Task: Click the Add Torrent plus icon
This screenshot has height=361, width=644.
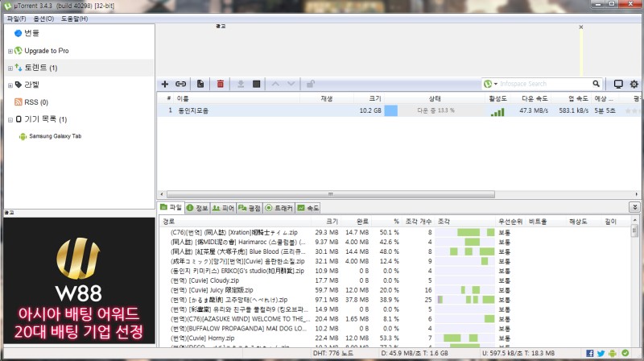Action: [165, 84]
